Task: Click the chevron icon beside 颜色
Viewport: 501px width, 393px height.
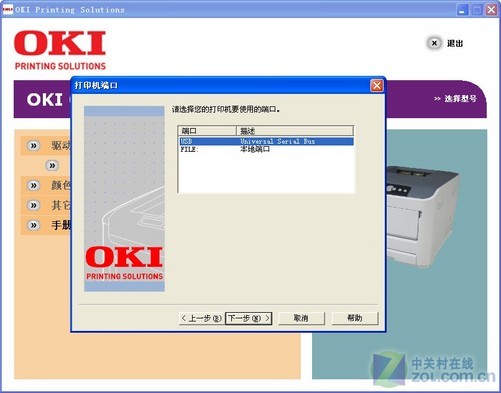Action: [x=33, y=185]
